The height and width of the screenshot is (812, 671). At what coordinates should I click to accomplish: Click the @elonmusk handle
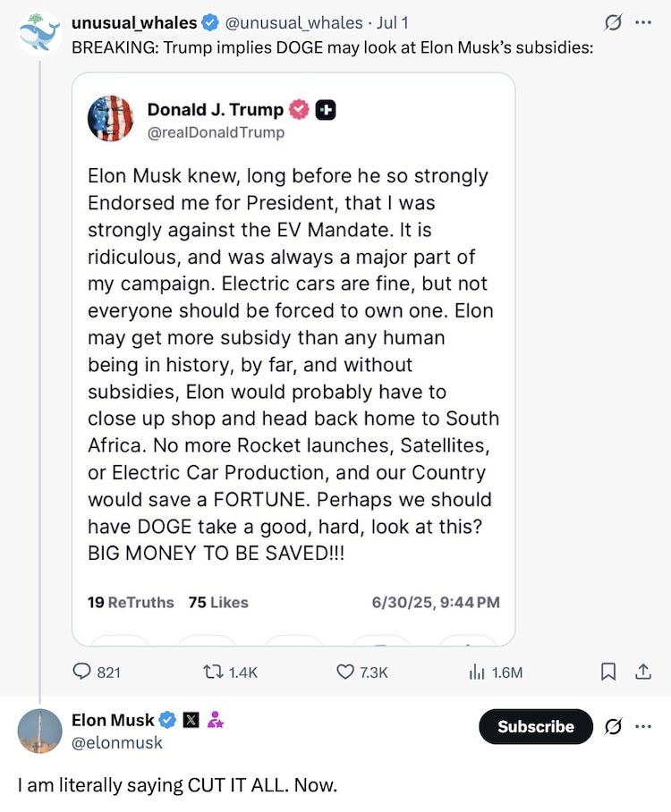[116, 742]
